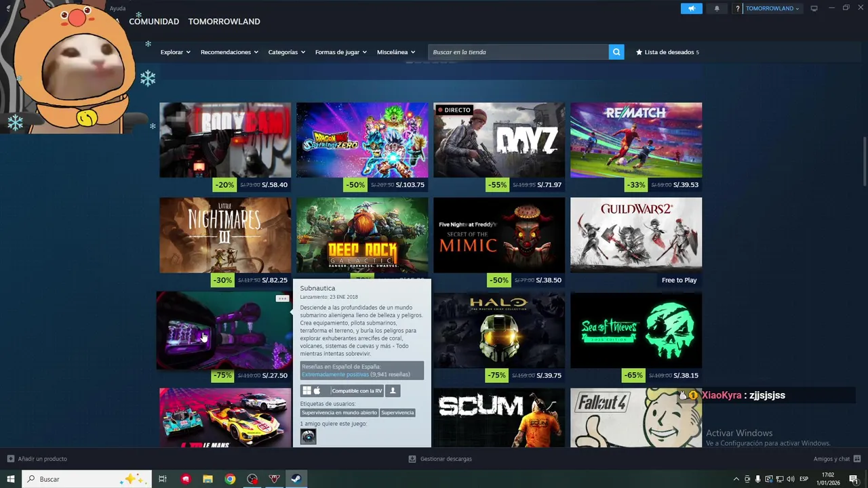Click the download icon beside Gestionar descargas

point(412,459)
